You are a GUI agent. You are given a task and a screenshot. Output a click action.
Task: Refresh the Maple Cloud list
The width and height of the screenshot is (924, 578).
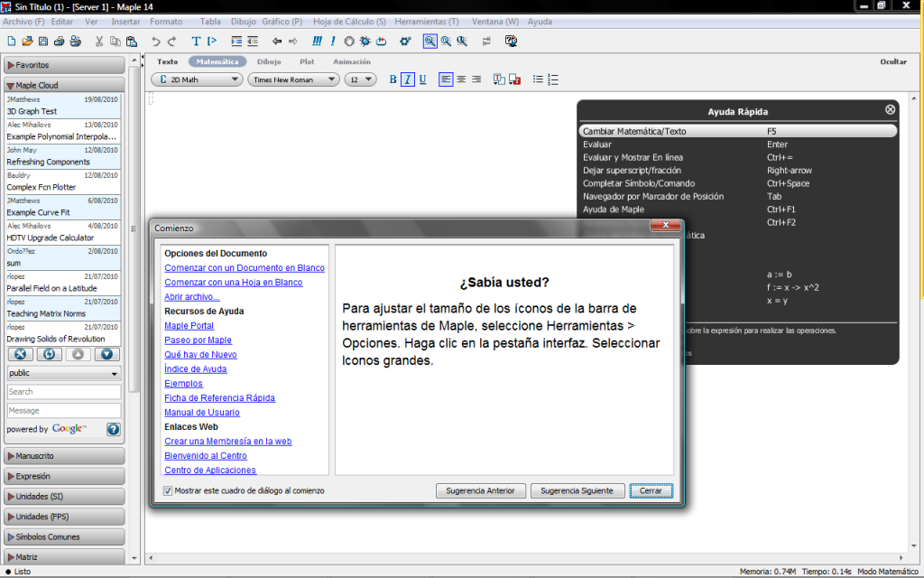point(49,354)
